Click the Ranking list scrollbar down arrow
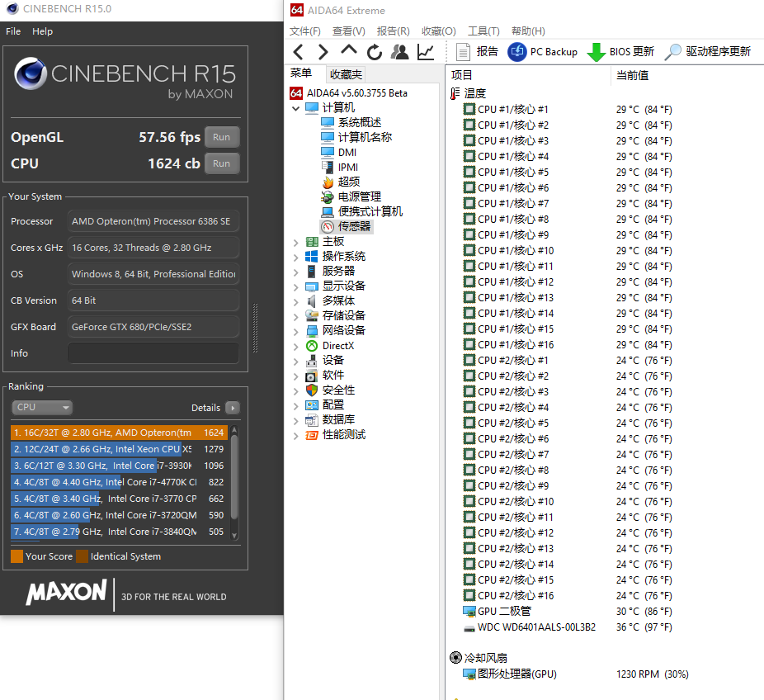This screenshot has height=700, width=764. coord(234,536)
